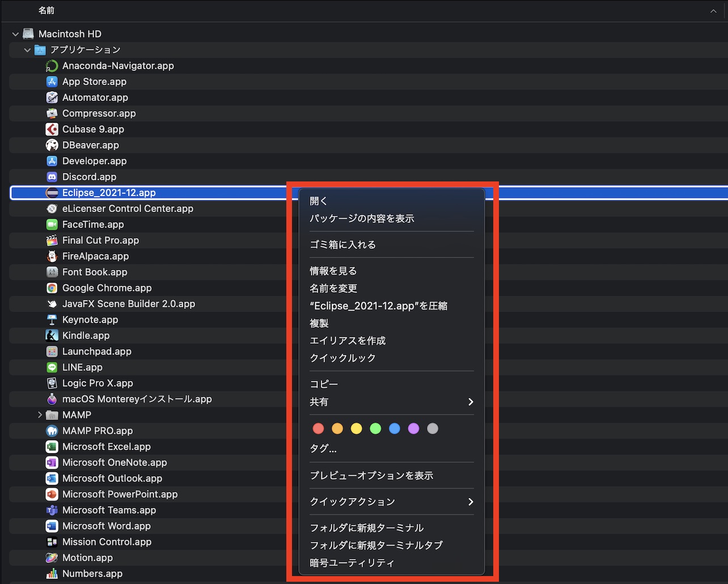The width and height of the screenshot is (728, 584).
Task: Apply the red tag color
Action: (319, 429)
